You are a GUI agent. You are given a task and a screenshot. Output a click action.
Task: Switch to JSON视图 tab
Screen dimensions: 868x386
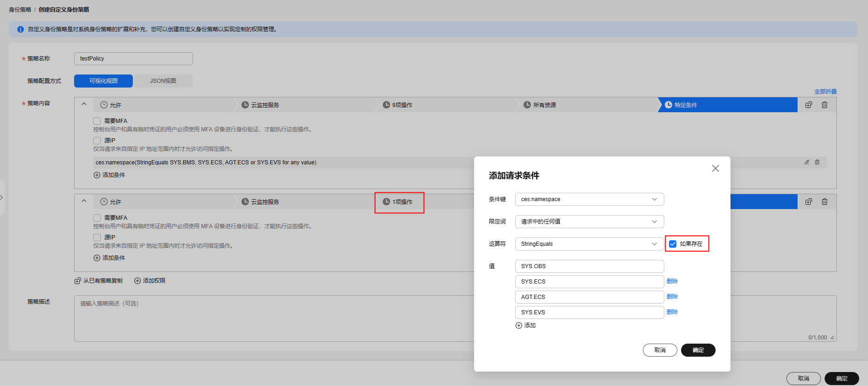163,81
